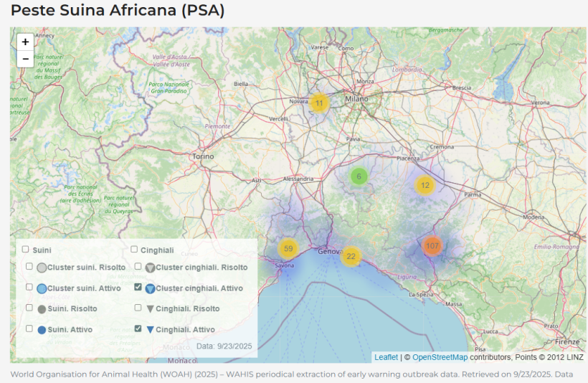The height and width of the screenshot is (383, 588).
Task: Tick the Suini. Attivo checkbox
Action: click(29, 328)
